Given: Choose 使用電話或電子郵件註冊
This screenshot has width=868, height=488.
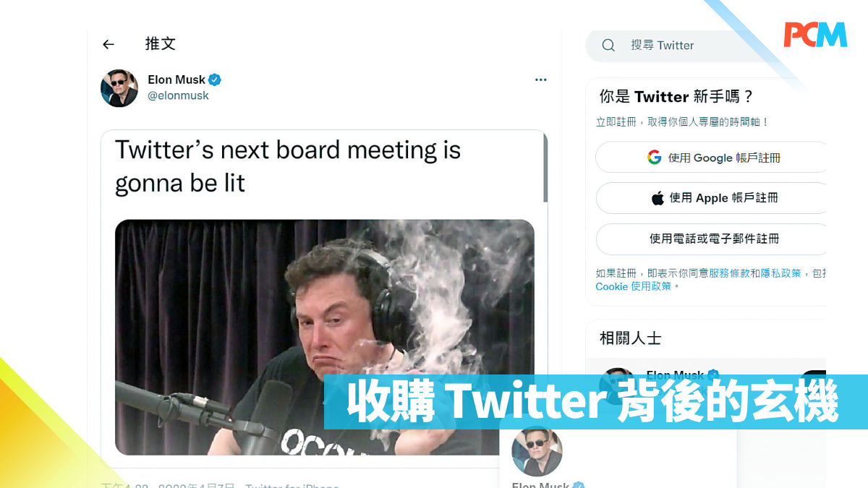Looking at the screenshot, I should [x=711, y=239].
